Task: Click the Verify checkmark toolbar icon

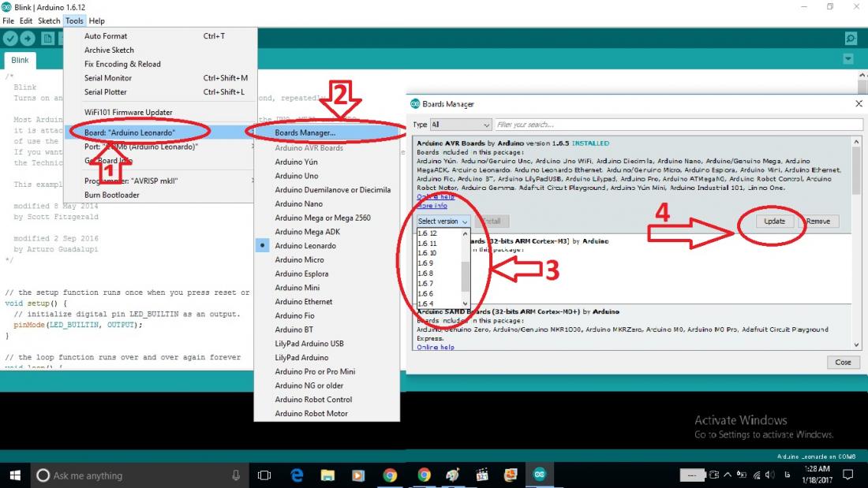Action: pos(10,39)
